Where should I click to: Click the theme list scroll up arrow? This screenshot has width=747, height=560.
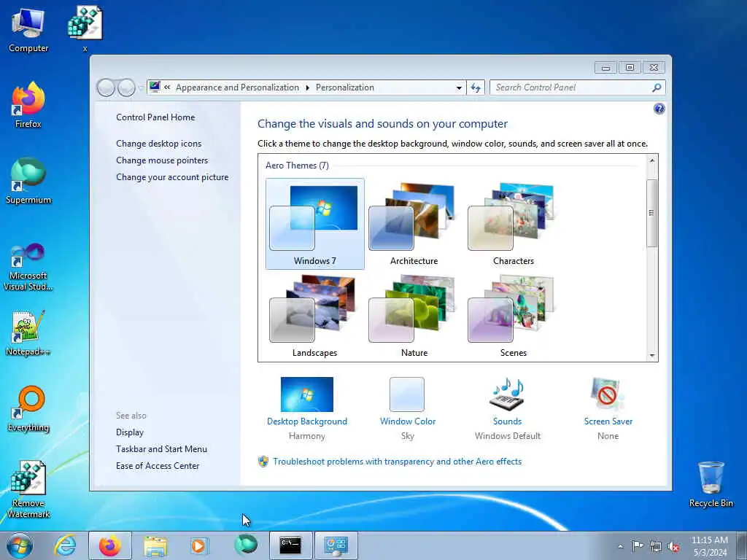click(x=651, y=160)
